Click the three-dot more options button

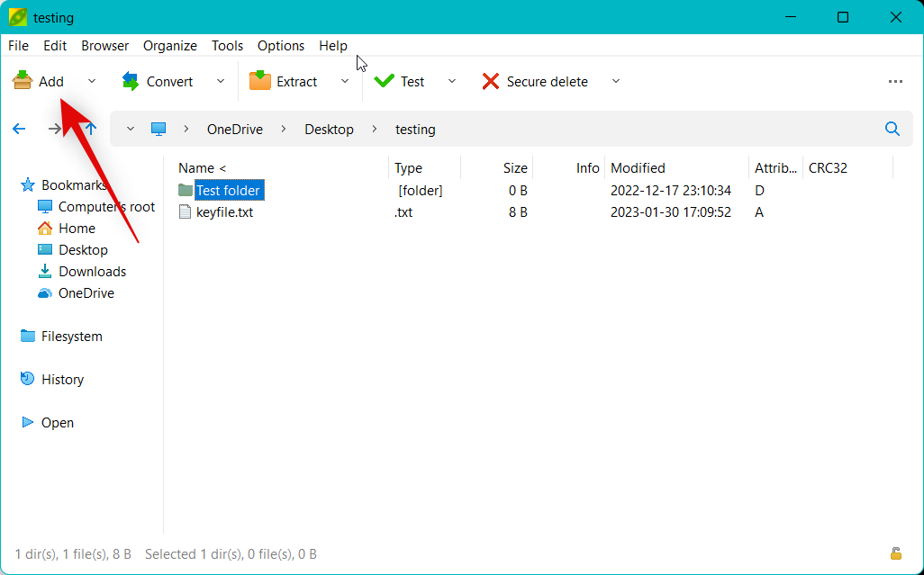(895, 81)
